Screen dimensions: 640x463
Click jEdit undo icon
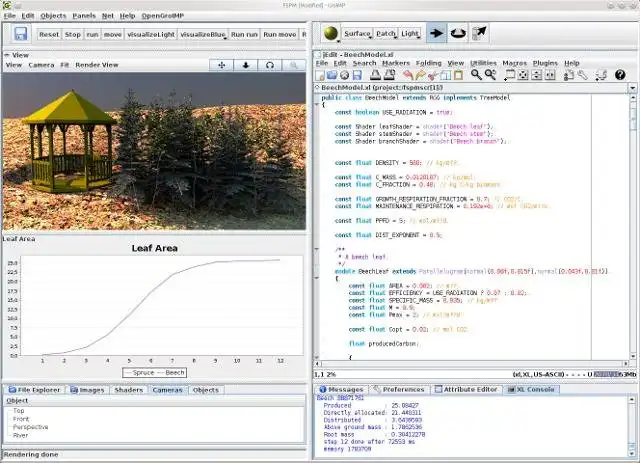[408, 75]
